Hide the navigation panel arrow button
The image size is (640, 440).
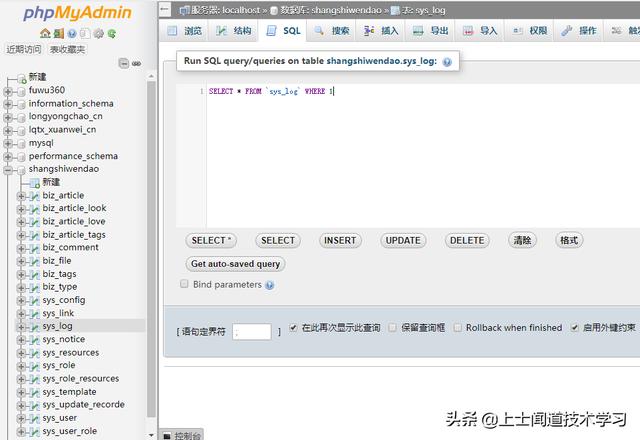pyautogui.click(x=165, y=9)
